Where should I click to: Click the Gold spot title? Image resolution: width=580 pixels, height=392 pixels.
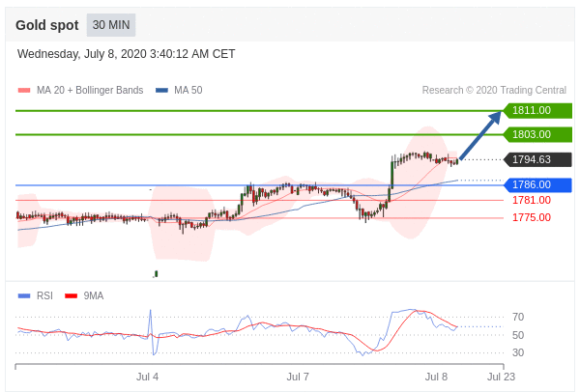click(47, 25)
